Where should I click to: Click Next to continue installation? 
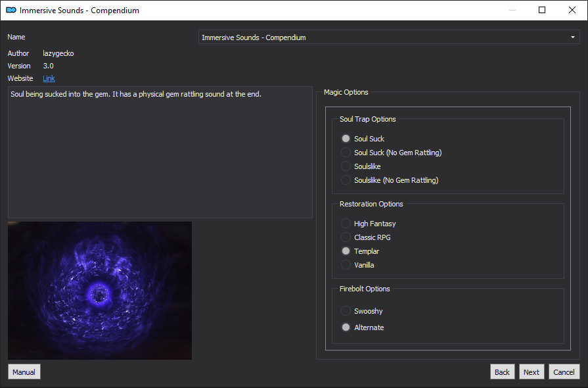click(531, 372)
